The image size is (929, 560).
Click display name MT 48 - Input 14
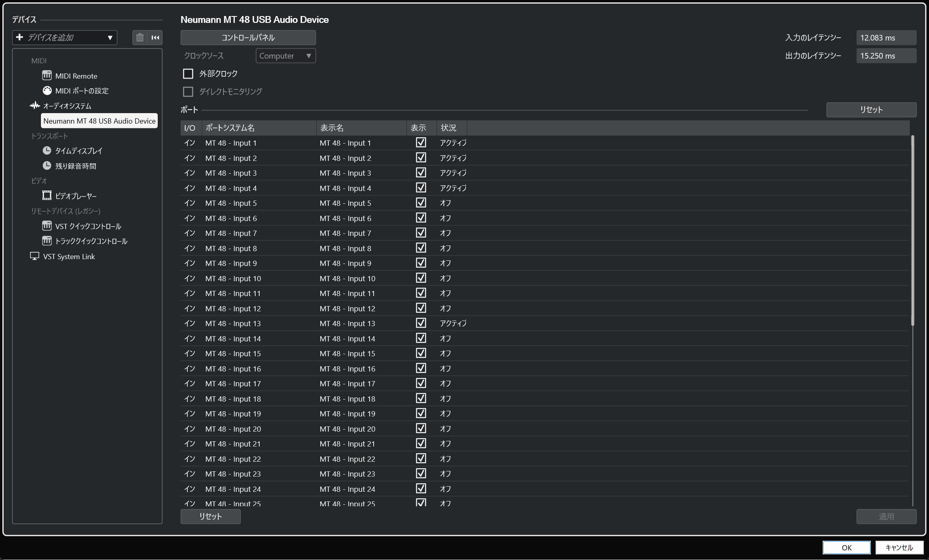pos(347,339)
